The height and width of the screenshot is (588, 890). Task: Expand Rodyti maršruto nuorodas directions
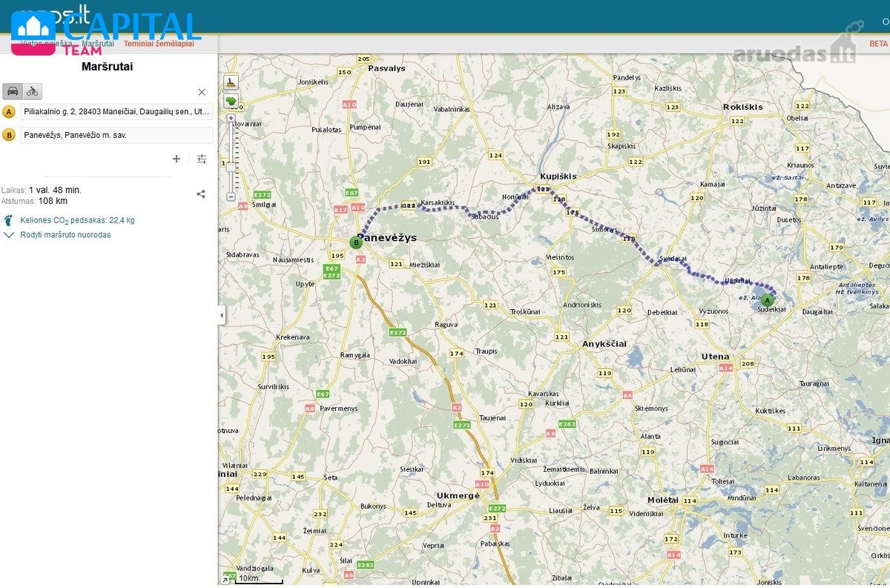click(57, 235)
